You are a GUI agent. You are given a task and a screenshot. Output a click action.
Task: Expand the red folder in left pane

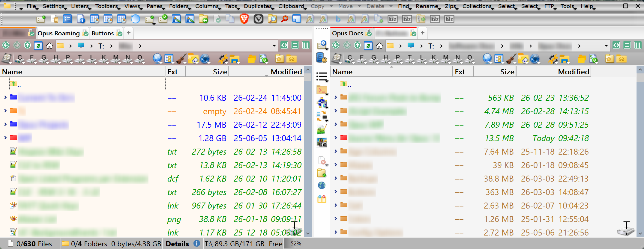pos(5,138)
